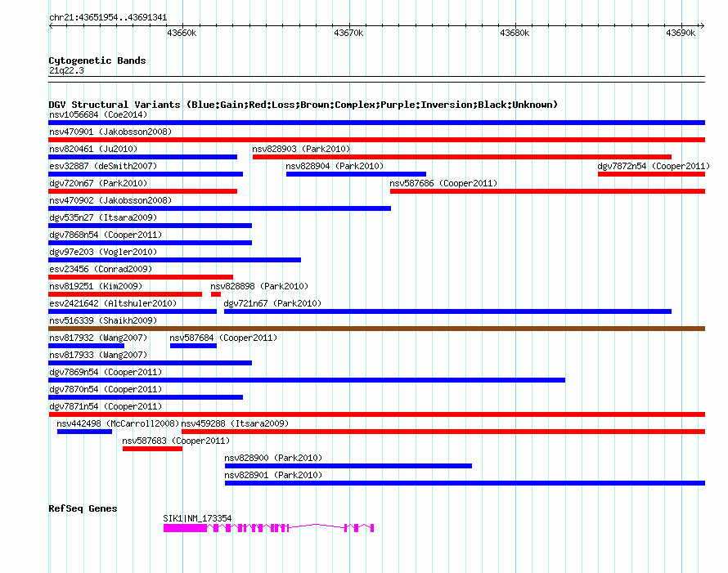Click the ruler's left arrow end

[x=51, y=26]
